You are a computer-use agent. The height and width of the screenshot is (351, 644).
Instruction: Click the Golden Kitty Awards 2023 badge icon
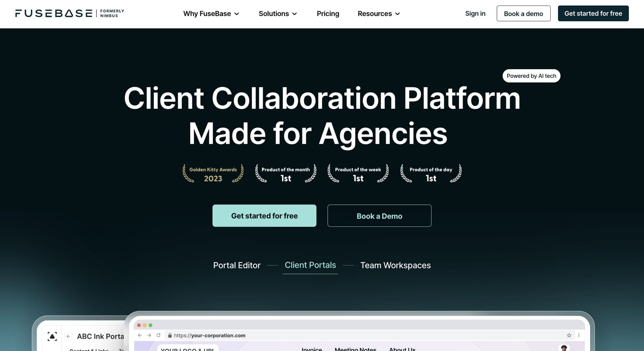(x=213, y=173)
